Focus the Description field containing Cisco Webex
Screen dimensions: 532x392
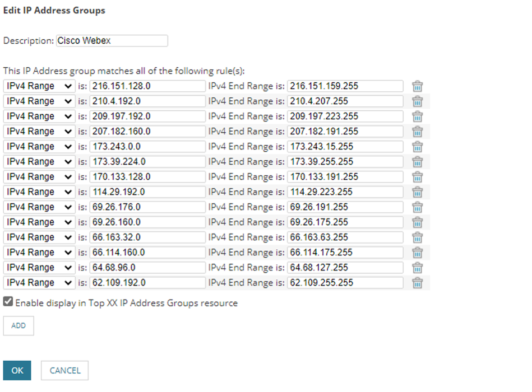[112, 41]
